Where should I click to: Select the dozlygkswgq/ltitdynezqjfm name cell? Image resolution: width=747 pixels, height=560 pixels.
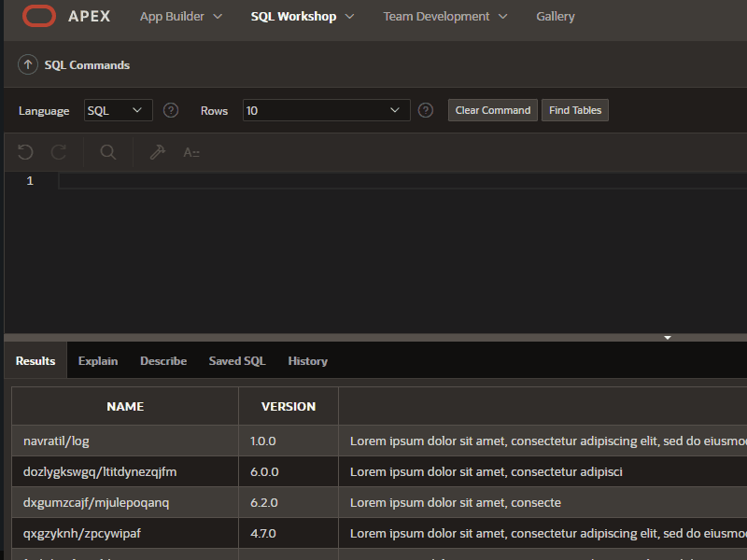coord(125,471)
